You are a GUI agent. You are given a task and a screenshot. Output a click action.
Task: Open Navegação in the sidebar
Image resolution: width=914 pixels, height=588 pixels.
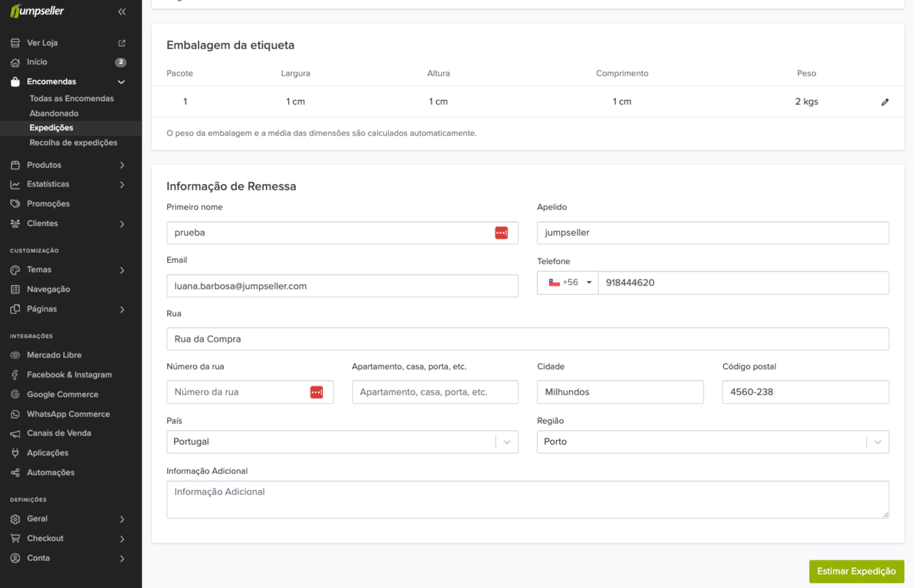click(x=48, y=289)
